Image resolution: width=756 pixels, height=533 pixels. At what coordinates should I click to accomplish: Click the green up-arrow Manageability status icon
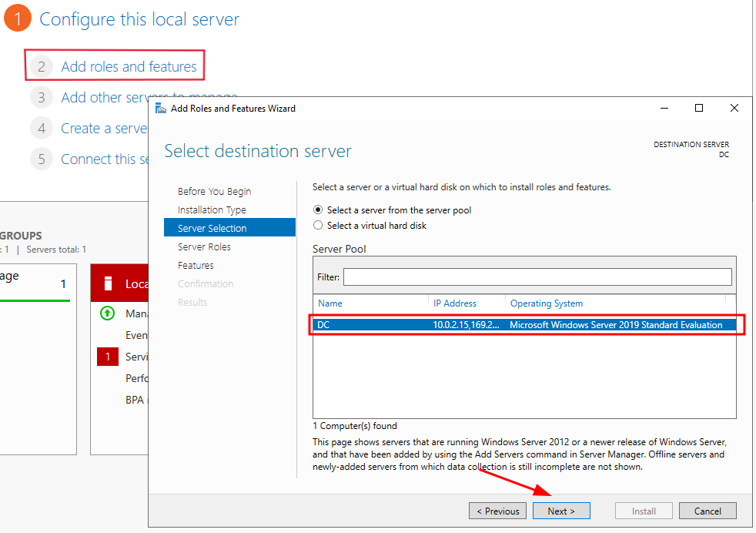(108, 313)
